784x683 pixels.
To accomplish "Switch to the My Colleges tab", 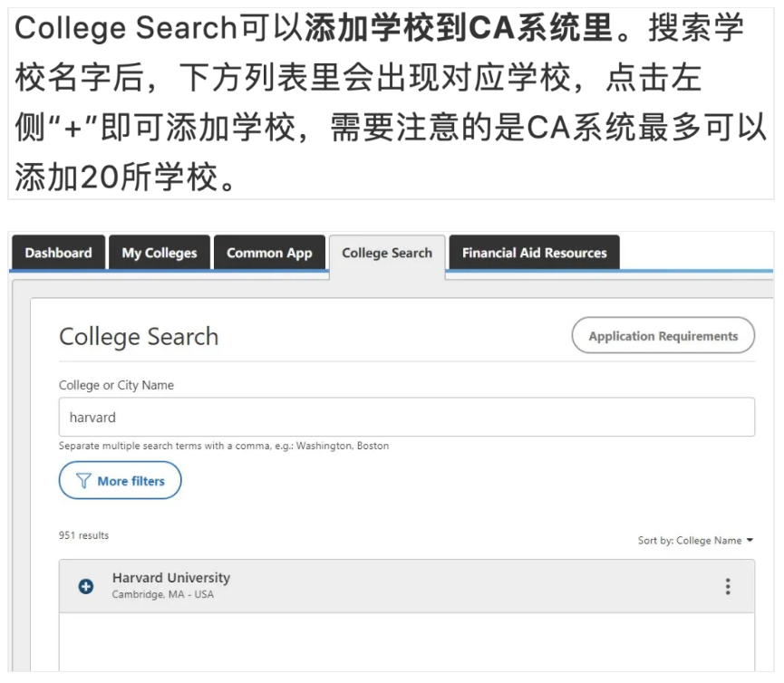I will click(x=160, y=253).
